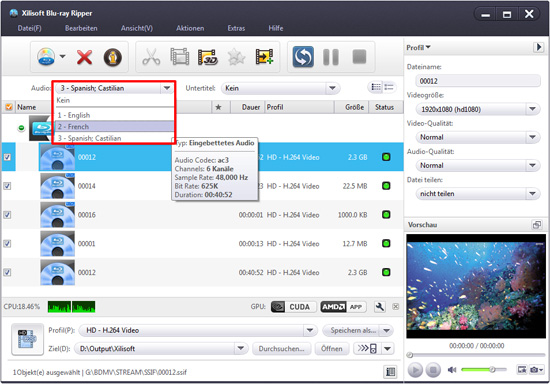The height and width of the screenshot is (384, 550).
Task: Click the Dateiname input field
Action: 477,81
